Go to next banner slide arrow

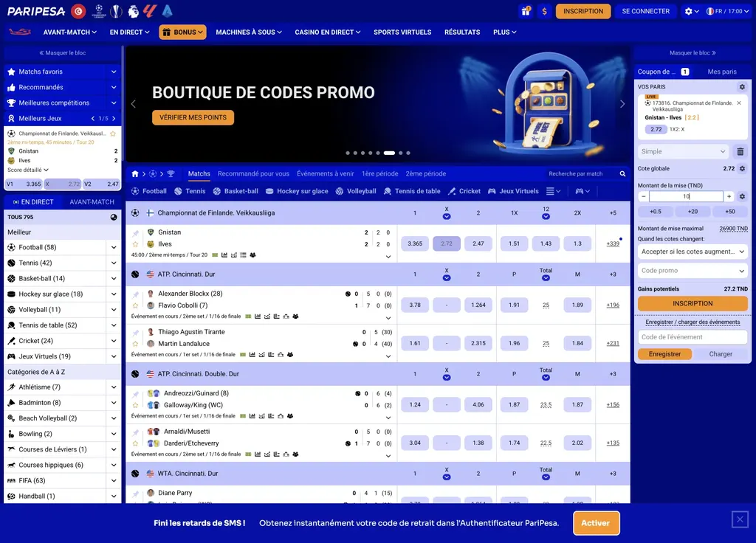pyautogui.click(x=622, y=104)
